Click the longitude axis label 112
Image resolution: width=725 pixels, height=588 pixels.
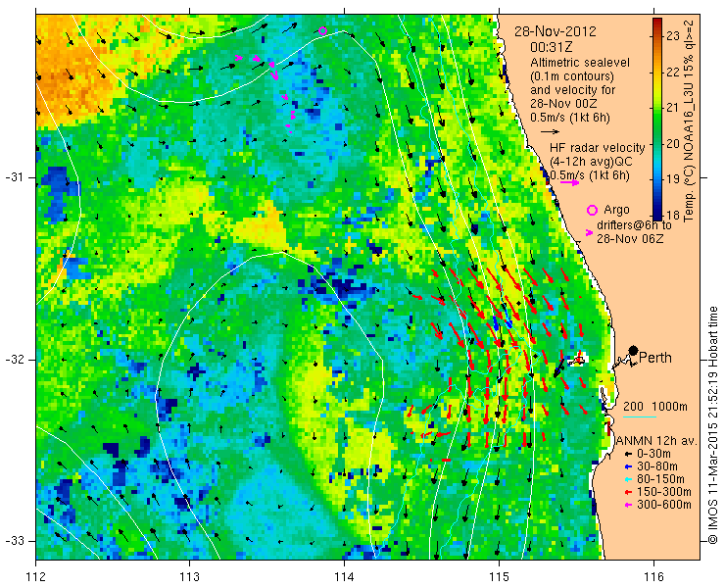36,577
